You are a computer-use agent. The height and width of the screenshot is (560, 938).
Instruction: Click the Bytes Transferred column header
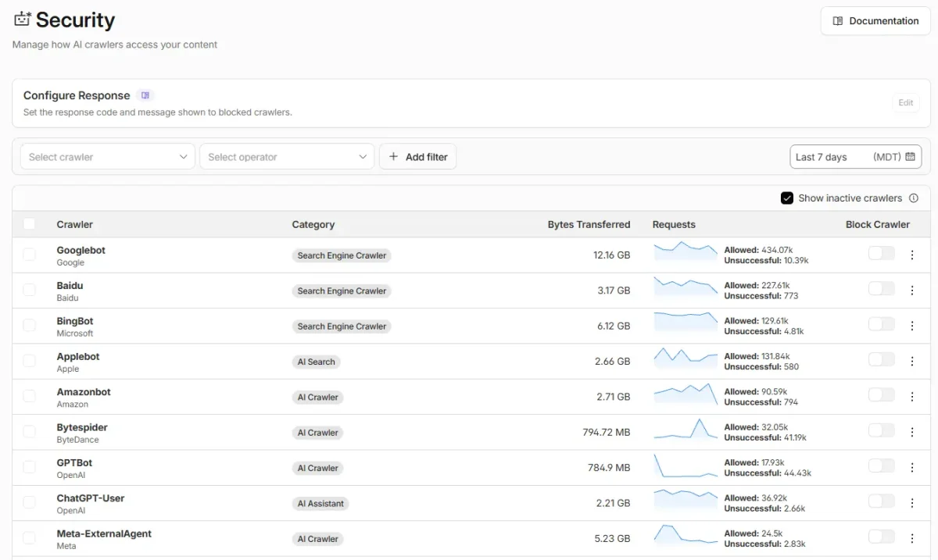coord(589,224)
